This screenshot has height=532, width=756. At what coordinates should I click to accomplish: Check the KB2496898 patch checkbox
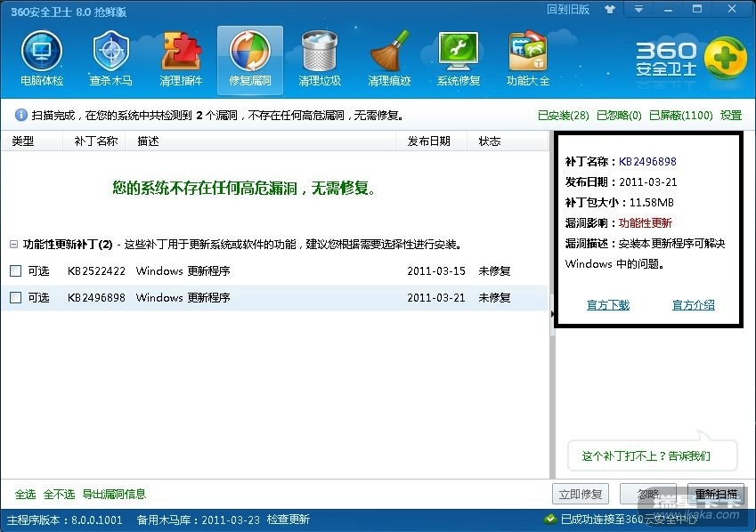(x=15, y=297)
